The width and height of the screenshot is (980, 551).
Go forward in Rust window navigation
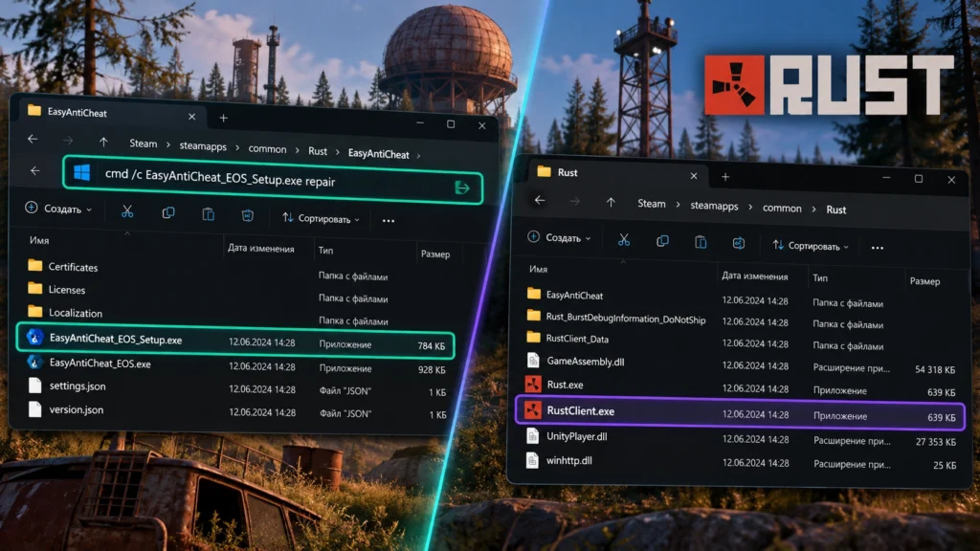click(x=575, y=201)
